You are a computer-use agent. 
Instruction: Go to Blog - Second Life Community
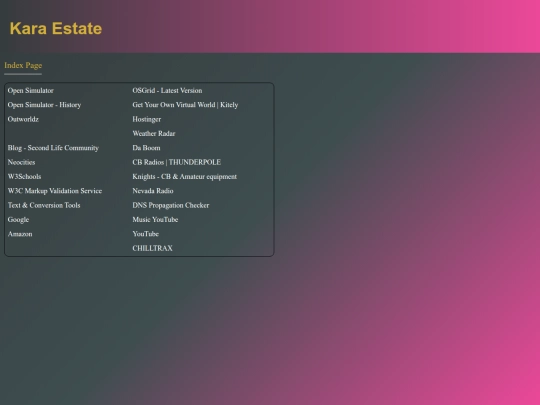pyautogui.click(x=53, y=148)
